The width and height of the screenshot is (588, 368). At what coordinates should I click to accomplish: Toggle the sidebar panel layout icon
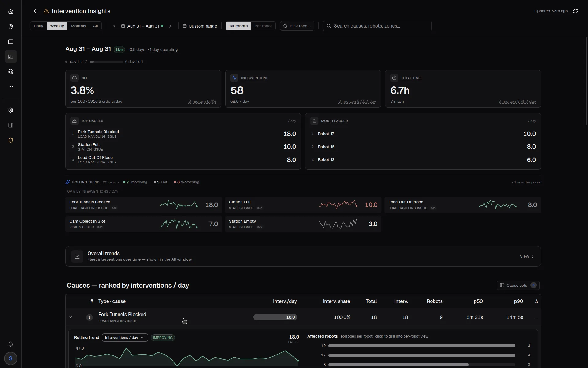11,125
